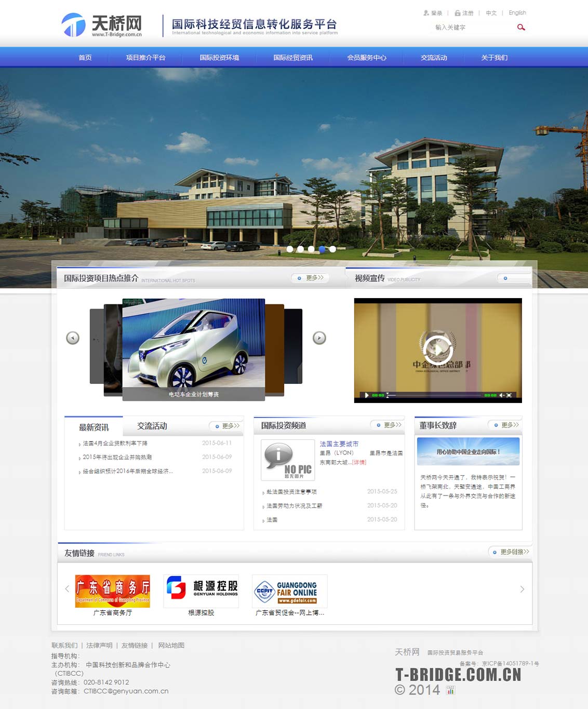Mute the video with the speaker icon
The height and width of the screenshot is (709, 588).
pyautogui.click(x=502, y=395)
